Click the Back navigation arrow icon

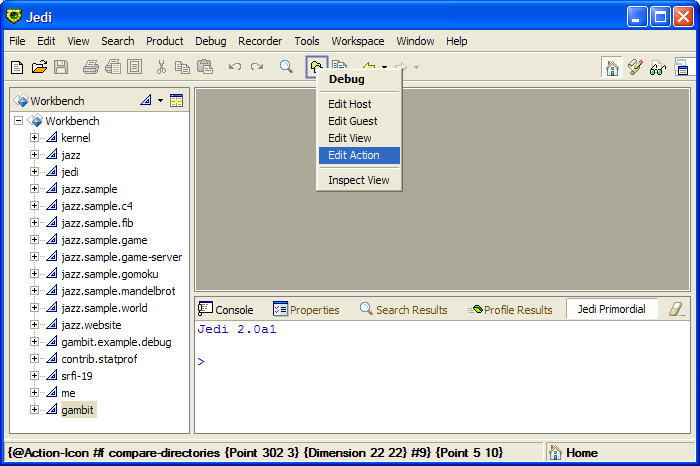click(369, 67)
